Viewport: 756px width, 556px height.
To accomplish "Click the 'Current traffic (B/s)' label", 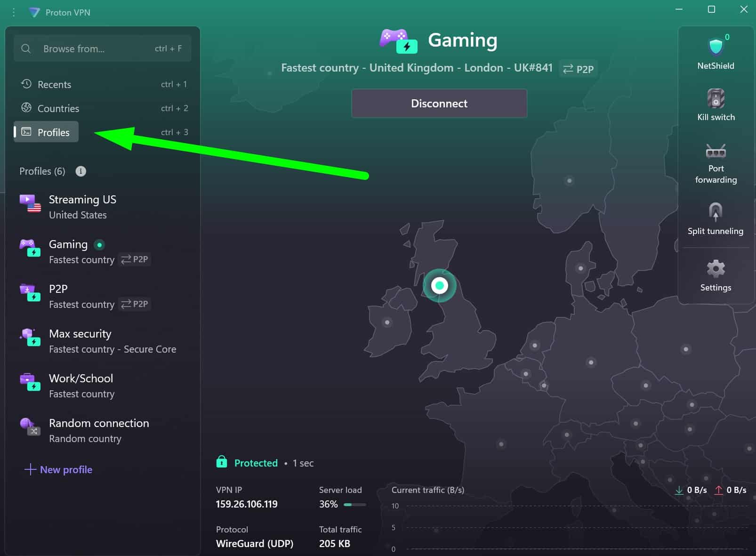I will pos(428,490).
